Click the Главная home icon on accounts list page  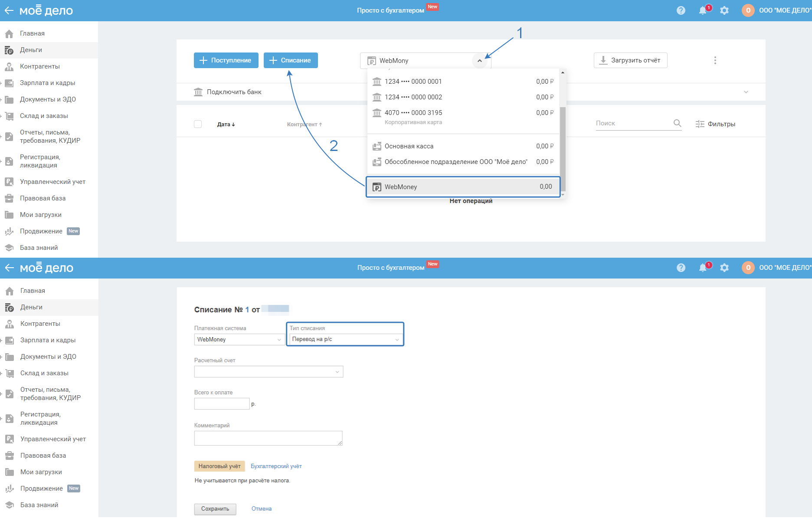coord(9,33)
